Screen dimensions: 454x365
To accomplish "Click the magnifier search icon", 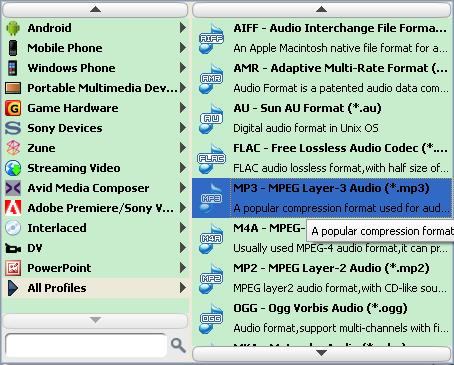I will [178, 345].
